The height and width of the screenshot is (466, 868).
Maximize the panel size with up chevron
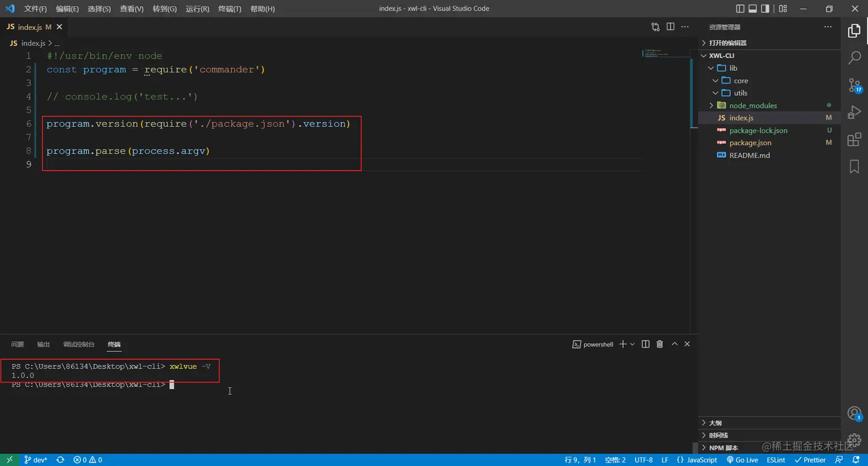pos(675,344)
